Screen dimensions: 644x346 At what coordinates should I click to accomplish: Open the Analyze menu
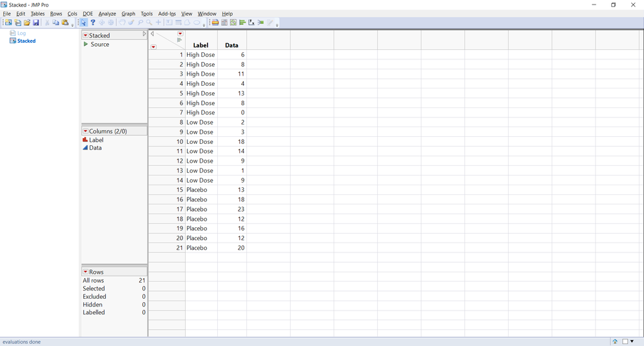pos(107,14)
